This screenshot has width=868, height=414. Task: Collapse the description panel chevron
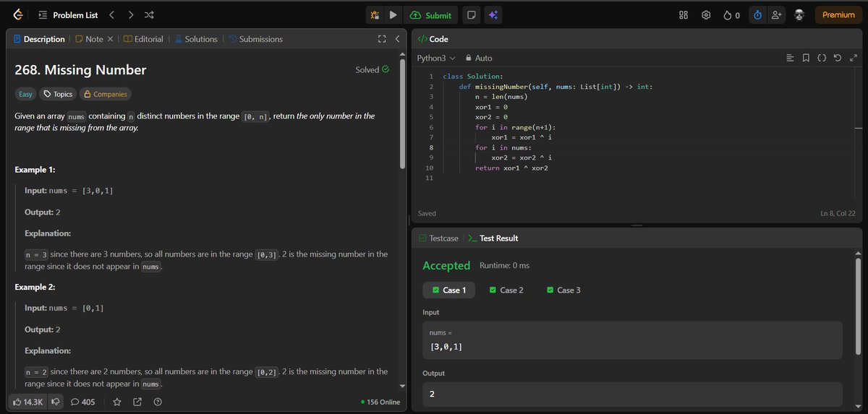[x=397, y=39]
